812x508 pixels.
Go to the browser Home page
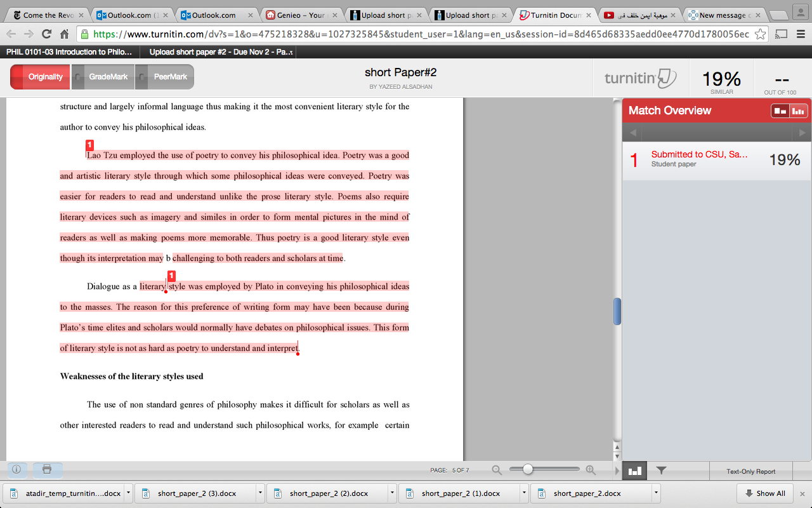[x=65, y=34]
